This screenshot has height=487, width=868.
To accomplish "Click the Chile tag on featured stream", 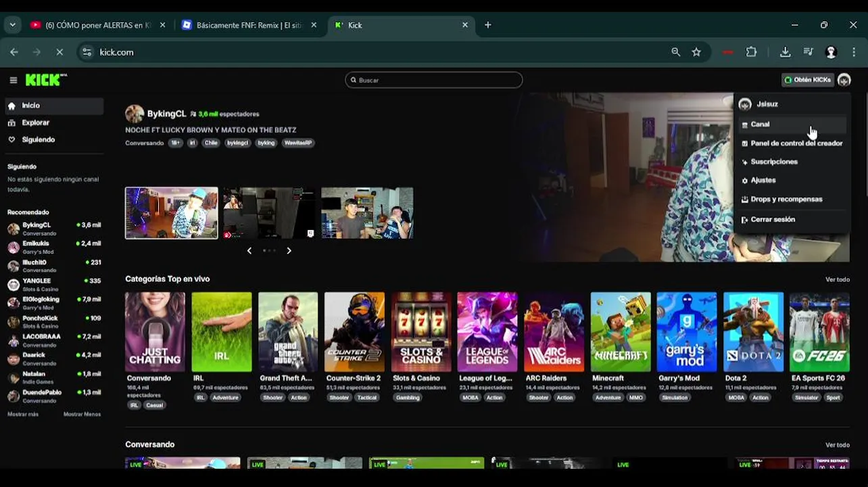I will (211, 143).
